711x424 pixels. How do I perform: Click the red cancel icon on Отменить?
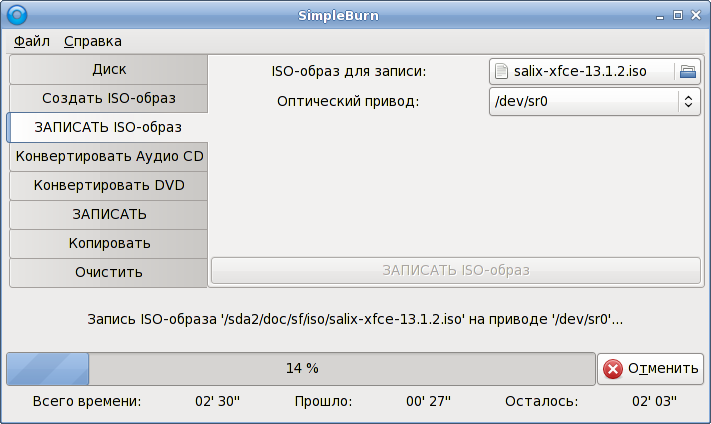point(613,368)
